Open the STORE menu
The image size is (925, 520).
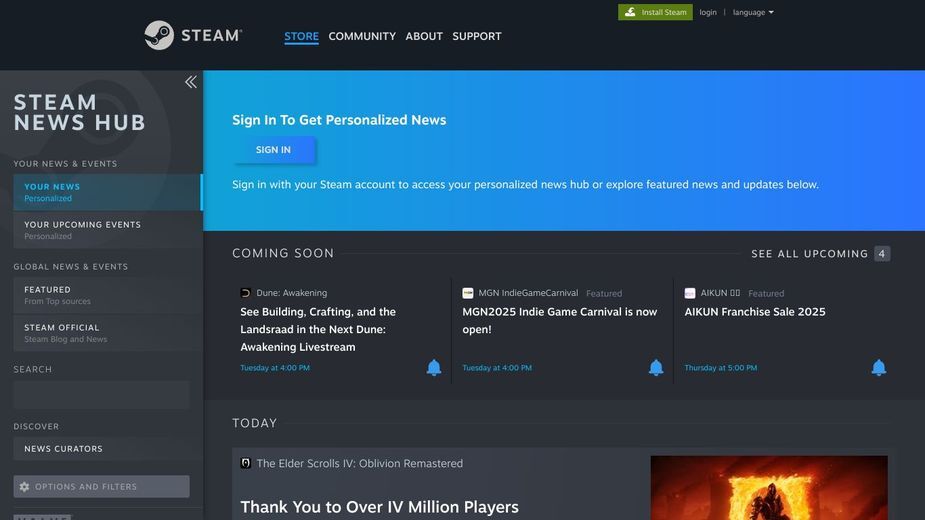301,36
